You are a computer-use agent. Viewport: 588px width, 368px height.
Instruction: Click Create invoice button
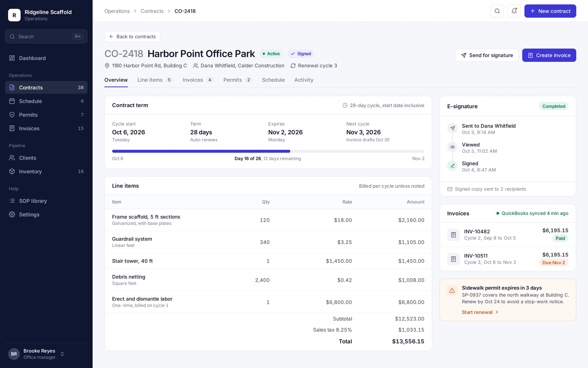pos(549,55)
